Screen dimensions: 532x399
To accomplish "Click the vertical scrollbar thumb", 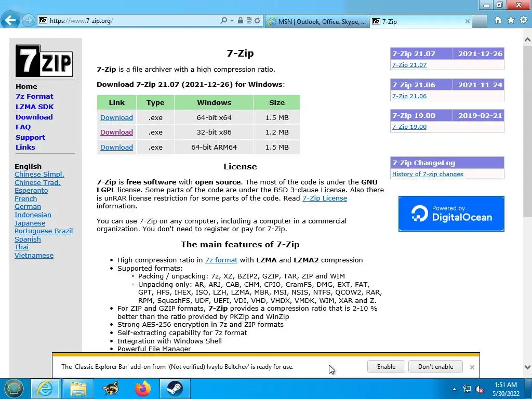I will point(528,130).
